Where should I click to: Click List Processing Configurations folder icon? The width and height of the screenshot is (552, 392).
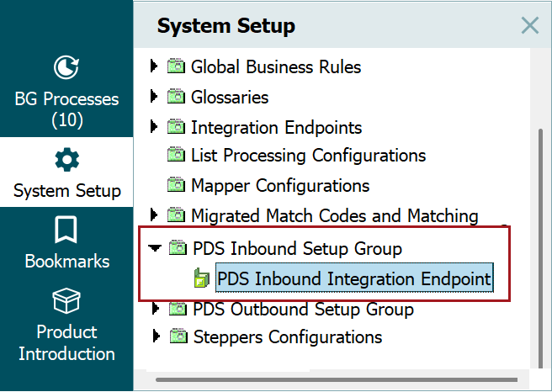tap(176, 154)
